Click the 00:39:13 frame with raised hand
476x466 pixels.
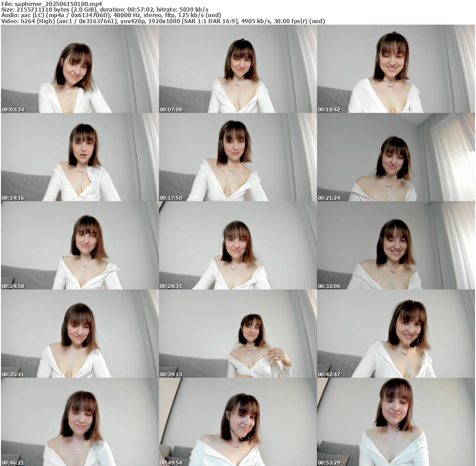(x=238, y=334)
